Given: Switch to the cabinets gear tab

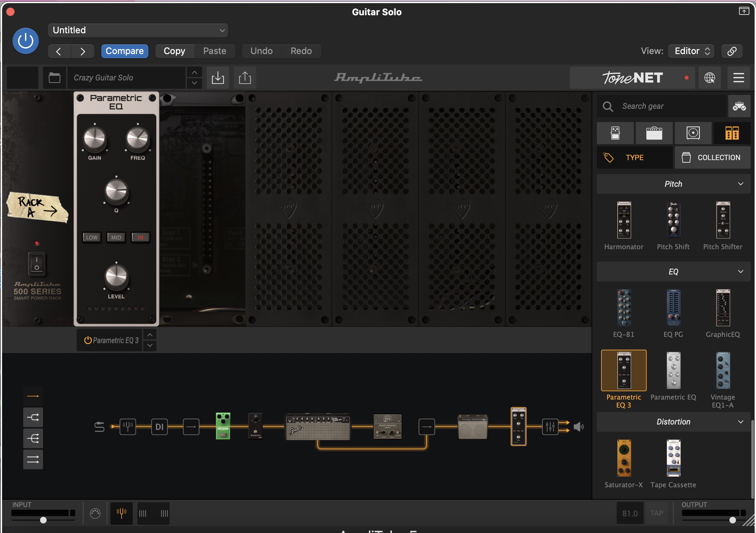Looking at the screenshot, I should pyautogui.click(x=693, y=133).
